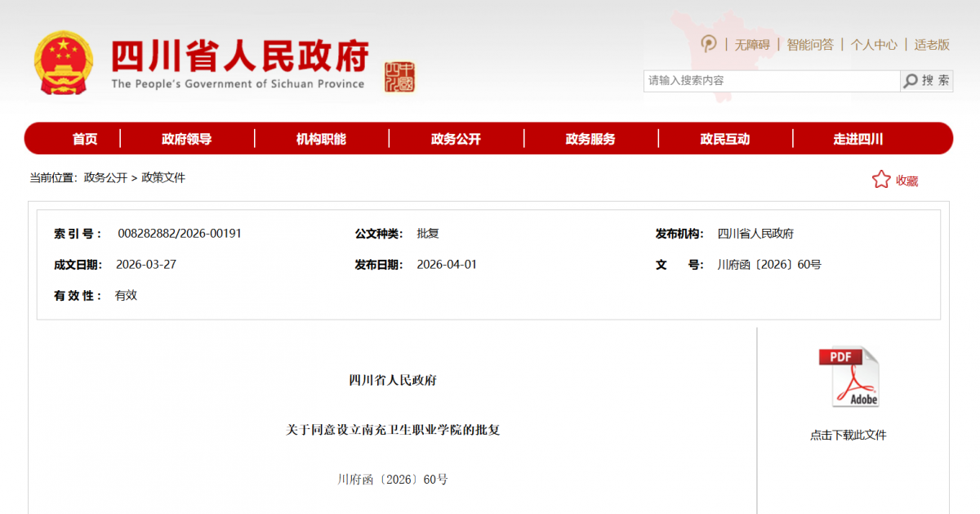Click the star favorite icon
This screenshot has height=514, width=980.
881,180
